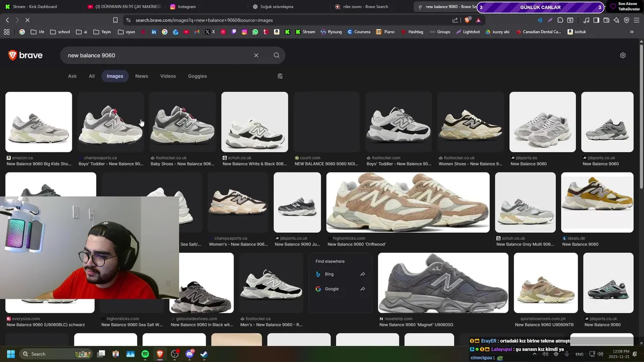Clear the search box with the X icon
Viewport: 644px width, 362px height.
point(256,55)
